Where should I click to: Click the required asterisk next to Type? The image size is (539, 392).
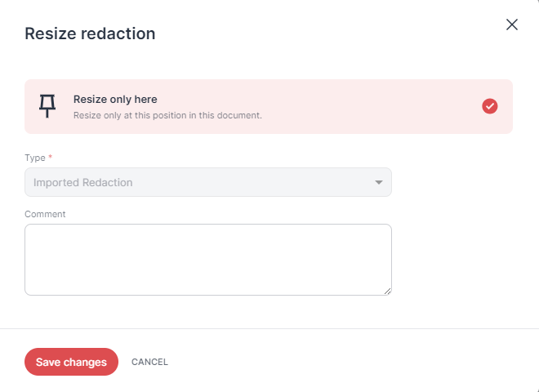tap(50, 157)
